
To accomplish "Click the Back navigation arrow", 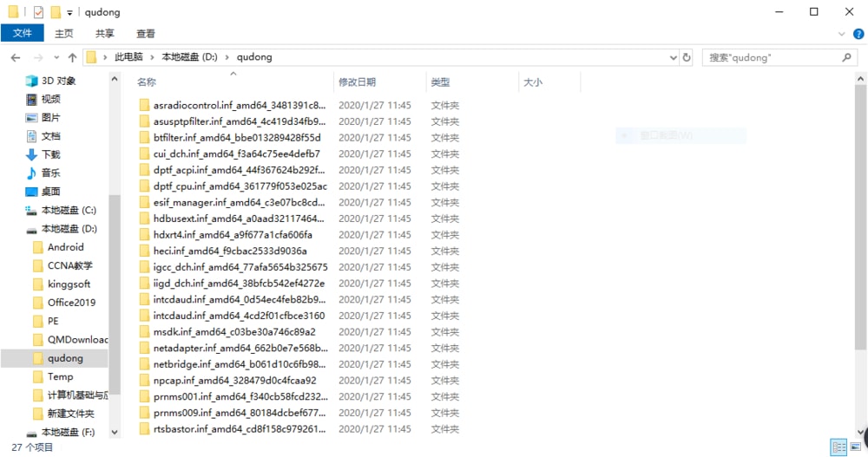I will 16,57.
